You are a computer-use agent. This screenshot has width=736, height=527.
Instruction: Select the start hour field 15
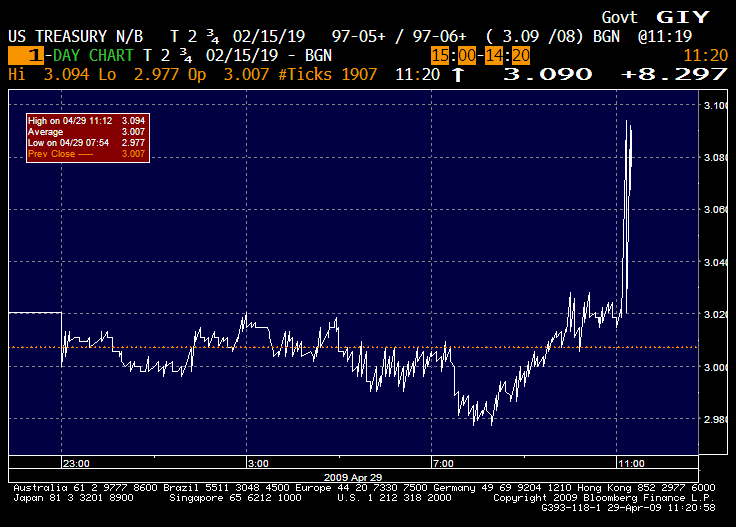point(440,55)
